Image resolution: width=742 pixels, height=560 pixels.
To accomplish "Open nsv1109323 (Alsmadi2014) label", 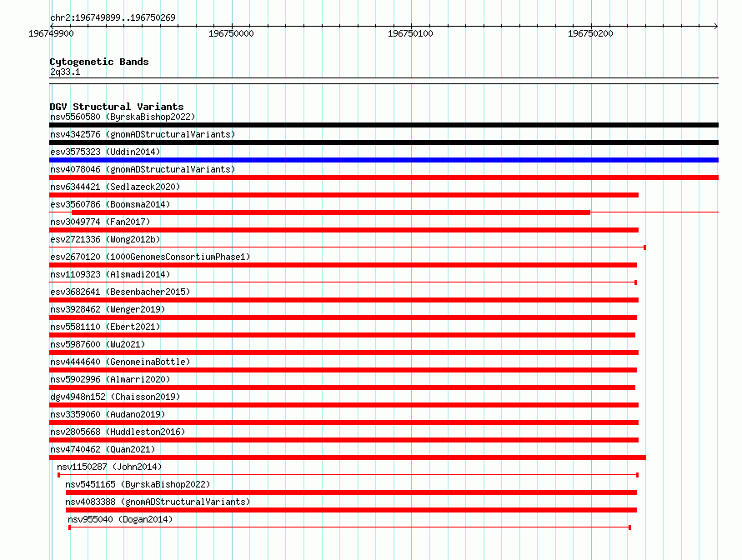I will [x=110, y=274].
